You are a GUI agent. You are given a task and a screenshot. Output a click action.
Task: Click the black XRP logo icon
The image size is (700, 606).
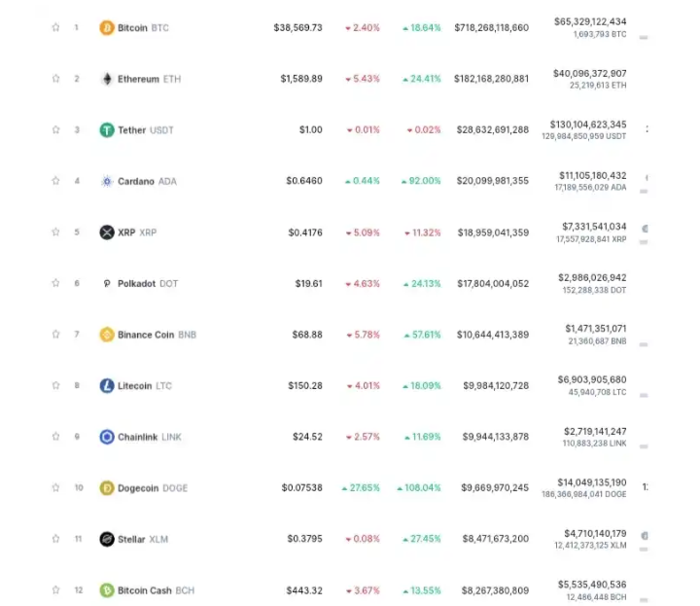coord(107,232)
